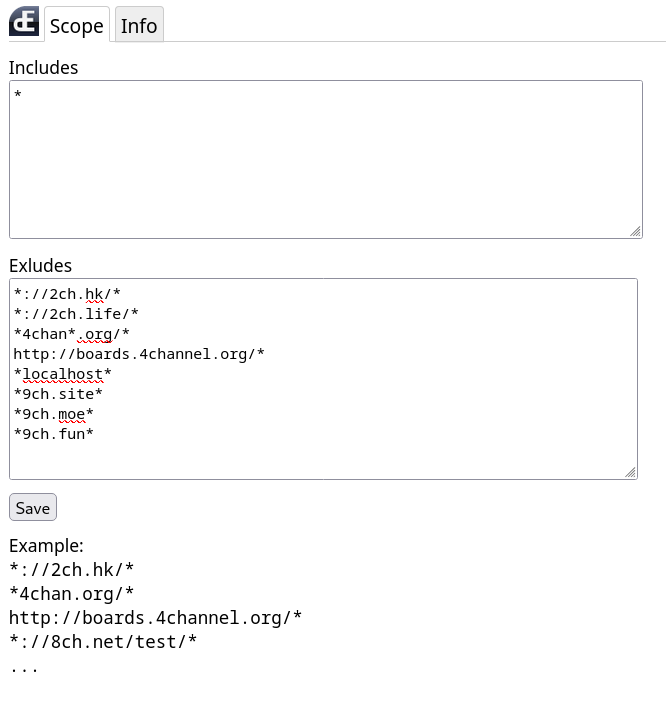
Task: Click the *localhost* entry in Exludes
Action: click(62, 374)
